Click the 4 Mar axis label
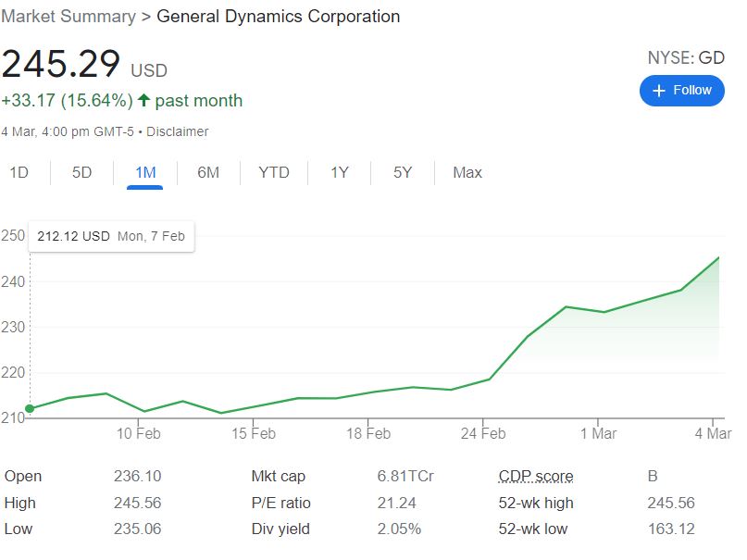Viewport: 747px width, 560px height. (x=713, y=434)
